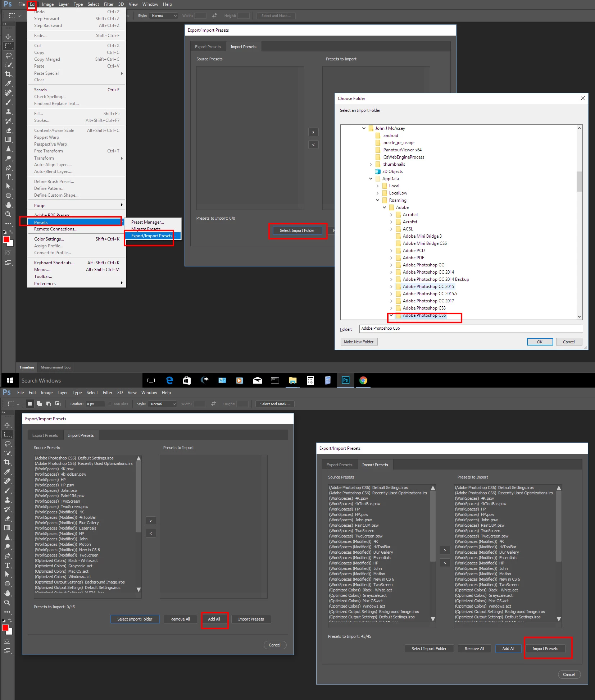Select the History Brush tool in the upper toolbar
The width and height of the screenshot is (595, 700).
[x=8, y=121]
